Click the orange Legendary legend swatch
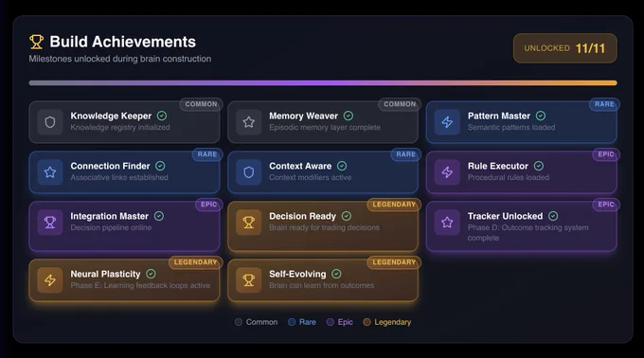 click(x=367, y=322)
